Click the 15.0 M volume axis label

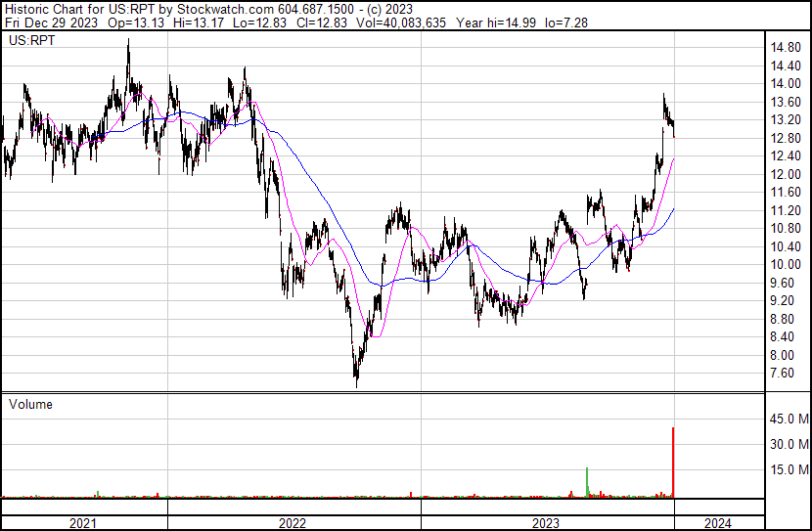coord(789,469)
